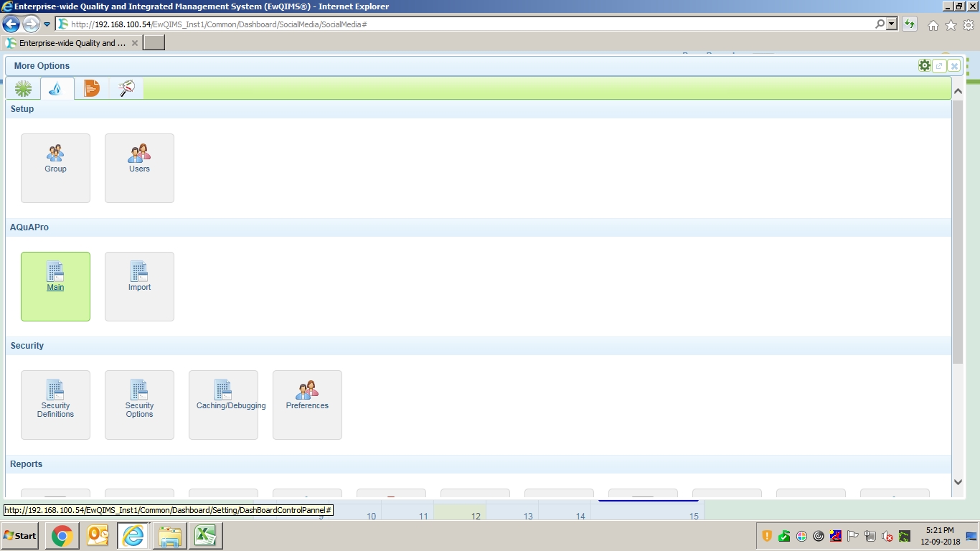Click the Setup section header

pos(479,109)
